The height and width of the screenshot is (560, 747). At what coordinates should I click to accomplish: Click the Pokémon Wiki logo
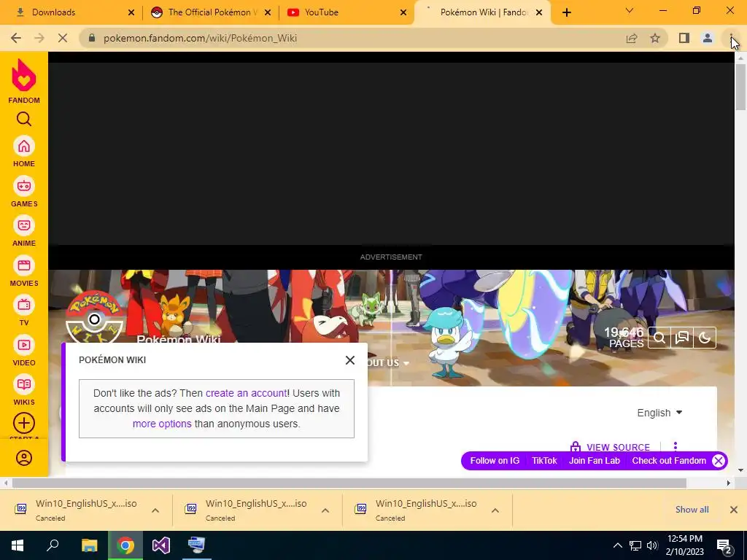pos(94,316)
